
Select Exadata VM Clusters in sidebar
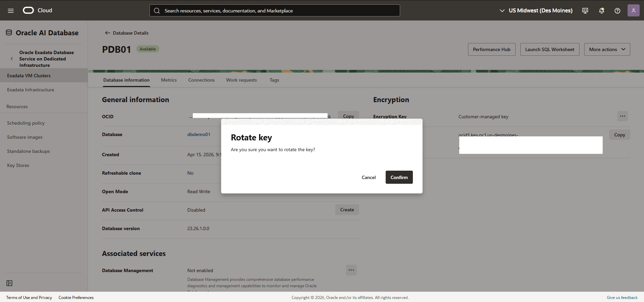pos(44,76)
